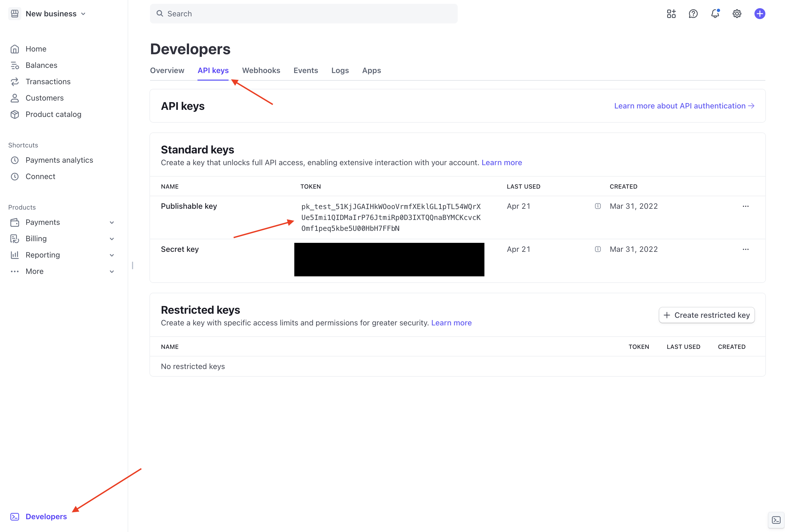Open the Connect shortcut
This screenshot has width=785, height=532.
click(x=40, y=176)
